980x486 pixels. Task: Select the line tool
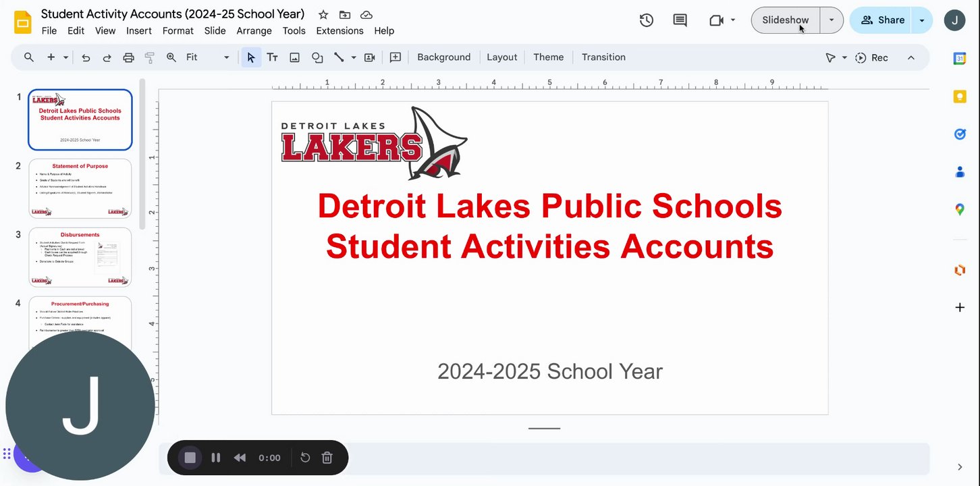coord(339,57)
